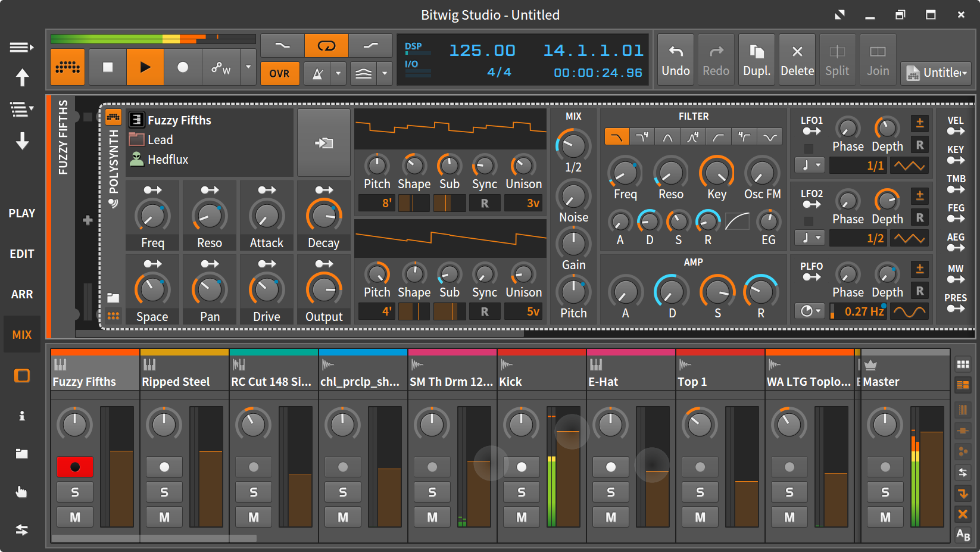Open the info inspector icon
The width and height of the screenshot is (980, 552).
pyautogui.click(x=22, y=416)
